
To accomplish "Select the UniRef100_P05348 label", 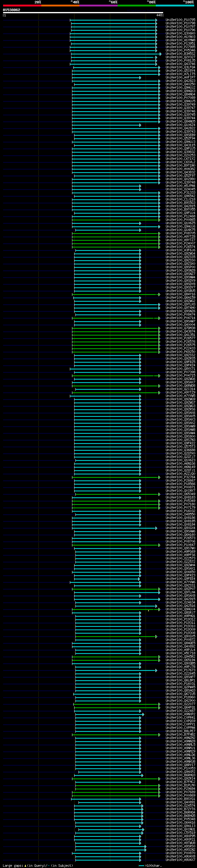I will tap(180, 819).
